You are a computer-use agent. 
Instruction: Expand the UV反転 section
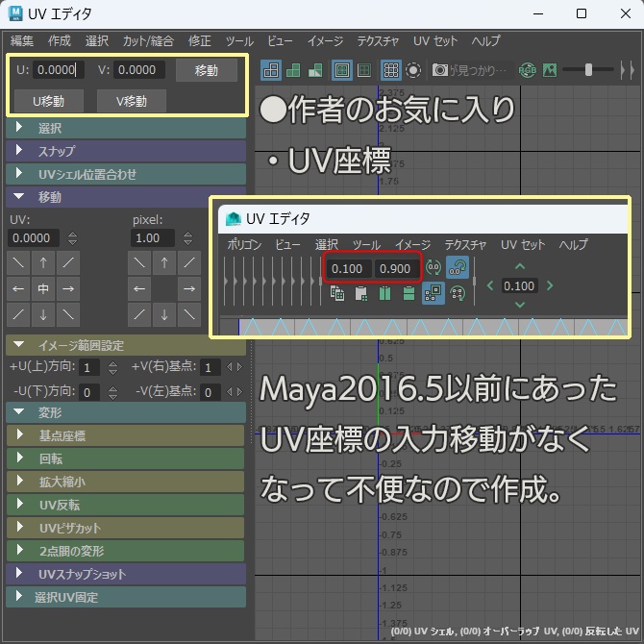[x=126, y=505]
